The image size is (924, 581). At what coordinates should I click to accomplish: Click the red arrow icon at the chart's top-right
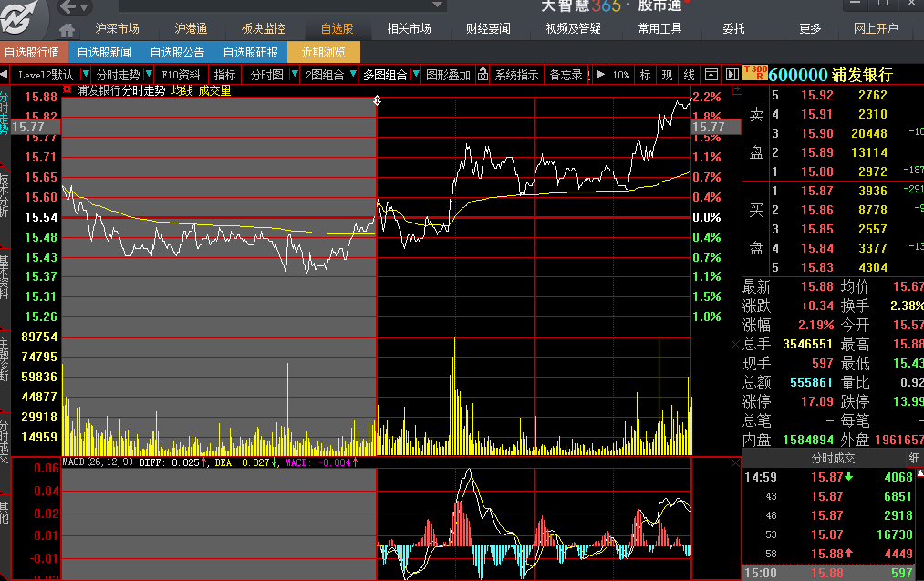coord(736,89)
